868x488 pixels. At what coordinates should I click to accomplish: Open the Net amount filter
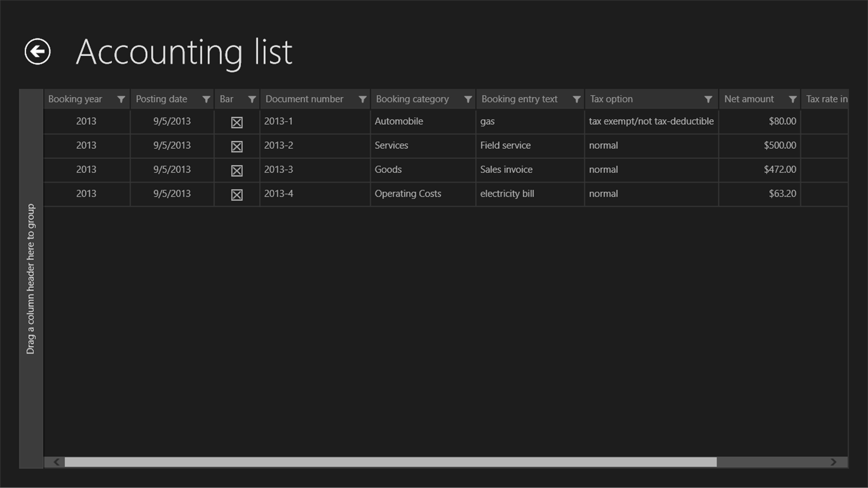(x=793, y=99)
